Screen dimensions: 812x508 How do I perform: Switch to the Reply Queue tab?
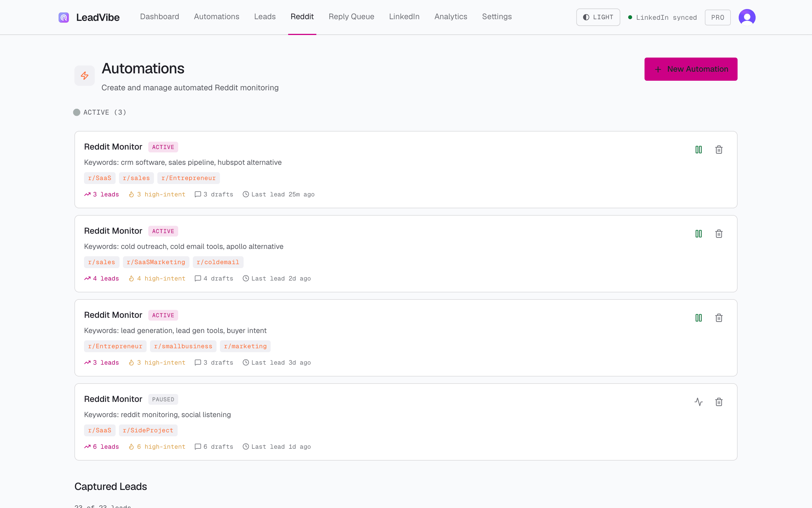point(351,16)
